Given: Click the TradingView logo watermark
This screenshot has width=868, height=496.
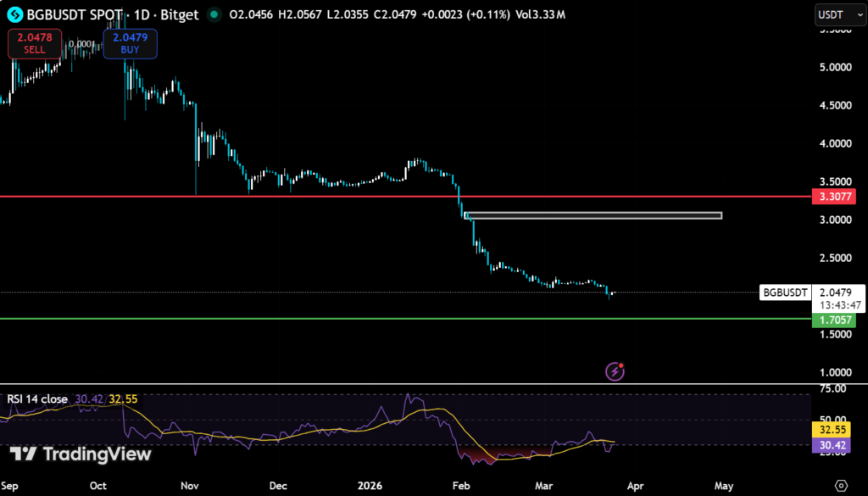Looking at the screenshot, I should click(x=81, y=454).
